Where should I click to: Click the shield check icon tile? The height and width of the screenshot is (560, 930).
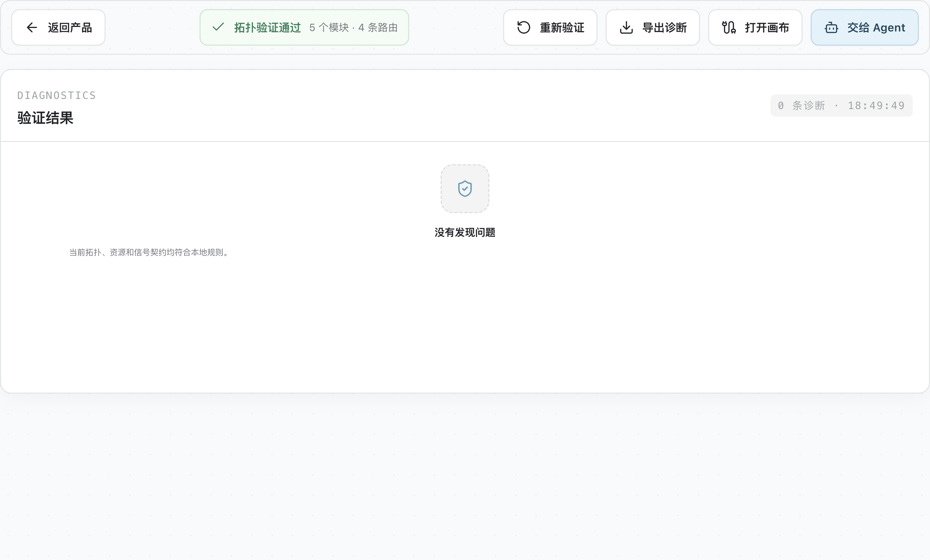(x=465, y=189)
